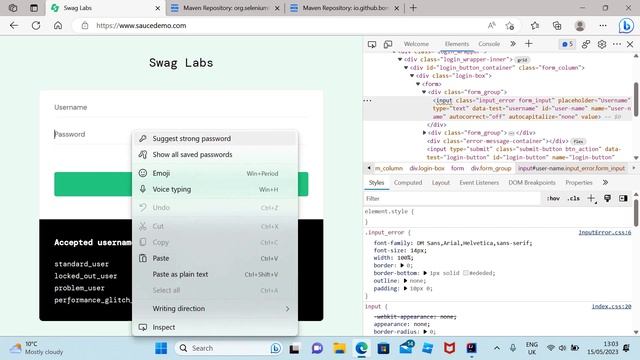Image resolution: width=640 pixels, height=360 pixels.
Task: Focus the Username input field
Action: point(181,107)
